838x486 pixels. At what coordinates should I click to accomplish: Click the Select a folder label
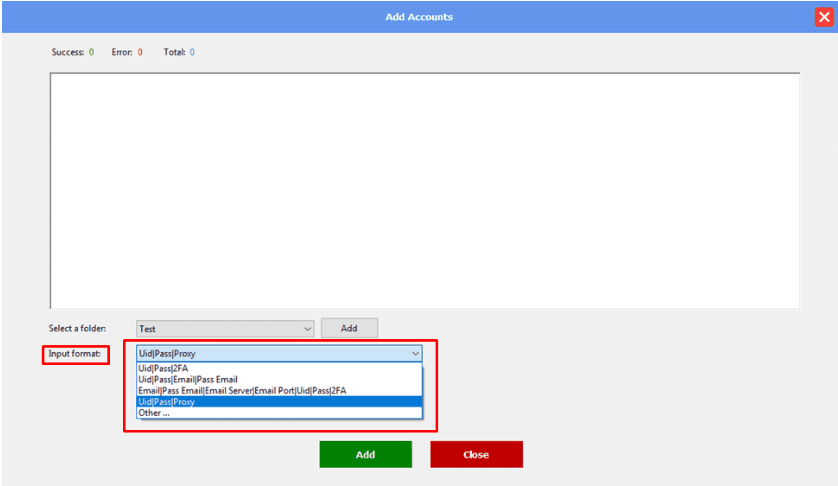(x=77, y=328)
